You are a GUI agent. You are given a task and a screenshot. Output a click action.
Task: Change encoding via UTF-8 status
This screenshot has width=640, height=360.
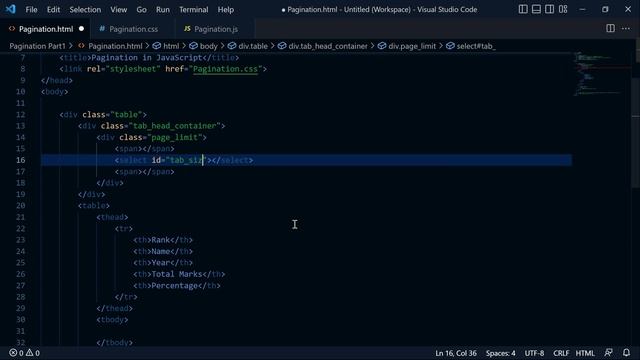pyautogui.click(x=534, y=353)
